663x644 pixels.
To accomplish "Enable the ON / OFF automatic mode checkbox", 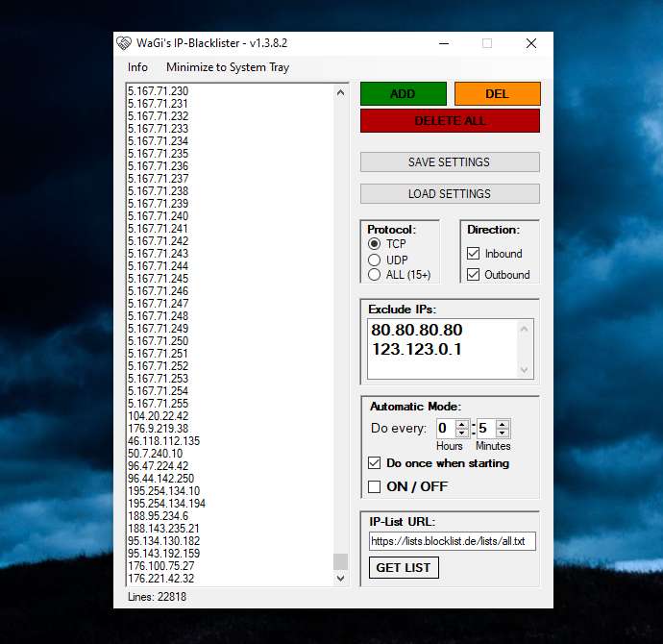I will (375, 486).
